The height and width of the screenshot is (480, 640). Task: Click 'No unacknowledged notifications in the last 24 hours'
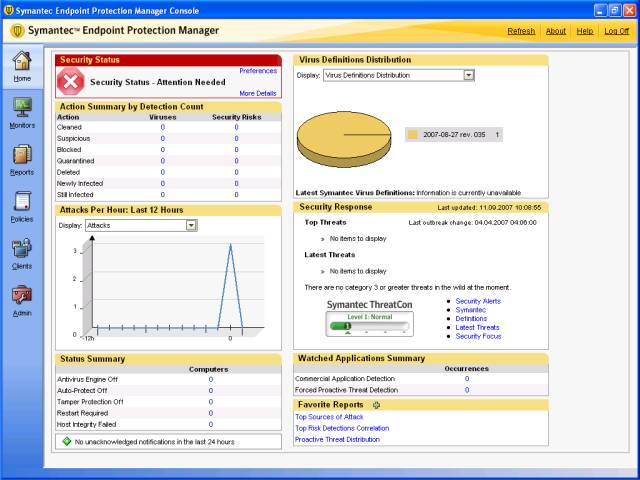coord(155,442)
